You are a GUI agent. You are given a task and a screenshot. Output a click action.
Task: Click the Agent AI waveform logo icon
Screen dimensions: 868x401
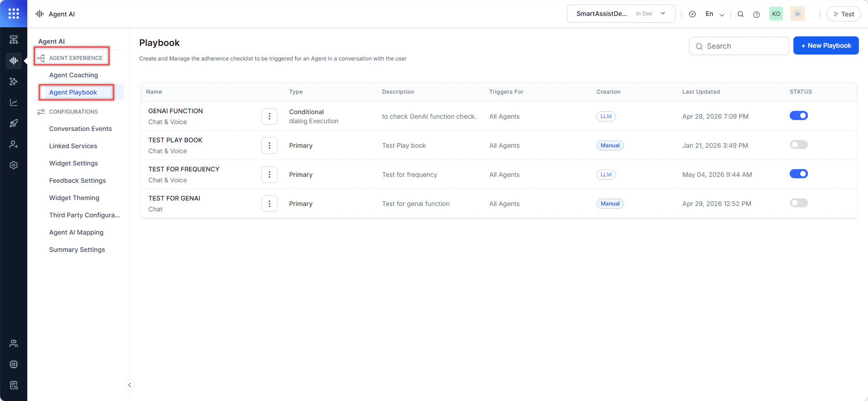[40, 14]
